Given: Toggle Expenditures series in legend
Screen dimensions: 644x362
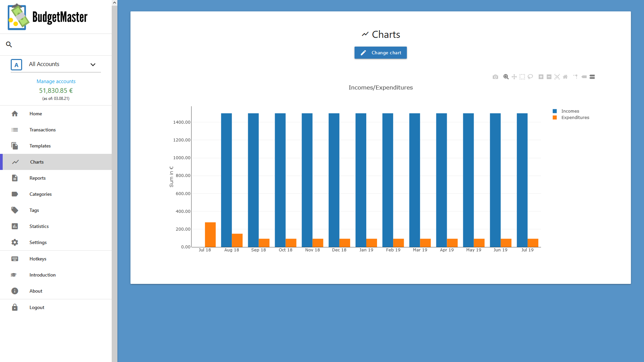Looking at the screenshot, I should point(575,118).
